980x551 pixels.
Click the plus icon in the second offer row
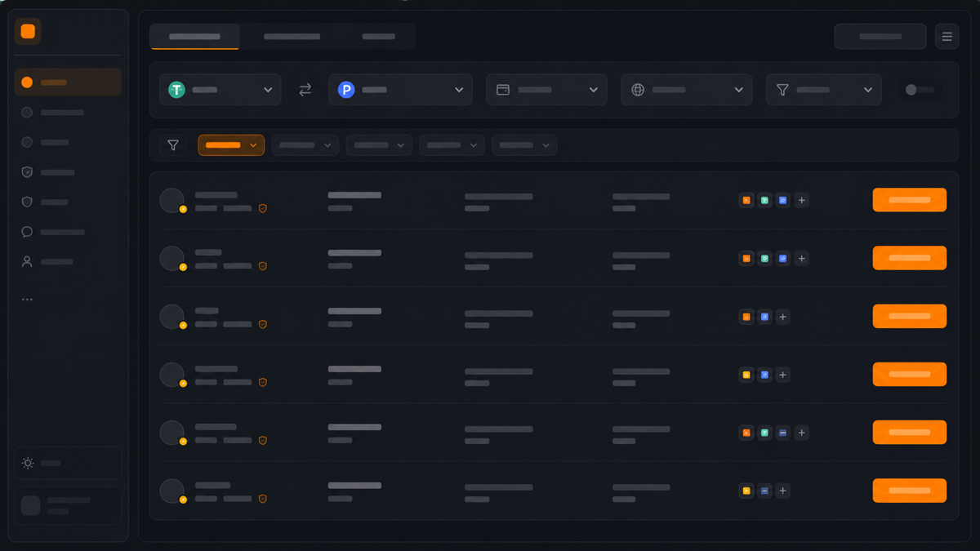802,258
